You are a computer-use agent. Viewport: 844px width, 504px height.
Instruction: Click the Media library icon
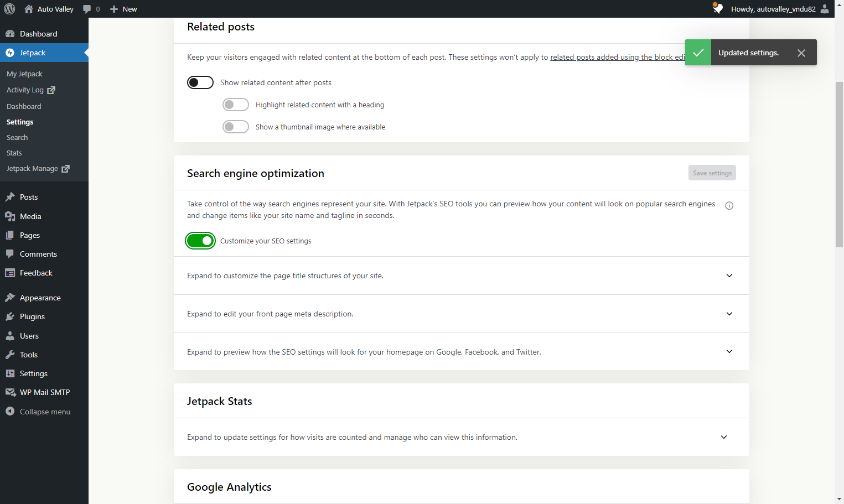10,216
